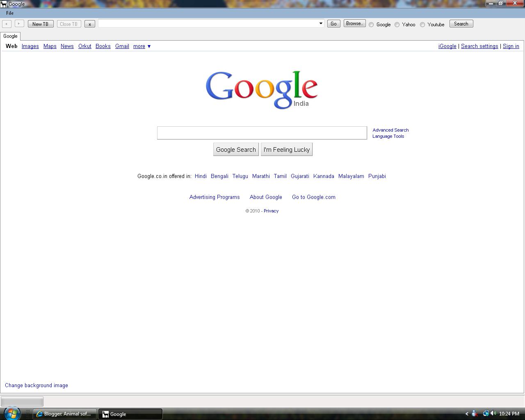Screen dimensions: 525x420
Task: Open the Messenger tray icon with red x
Action: 475,413
